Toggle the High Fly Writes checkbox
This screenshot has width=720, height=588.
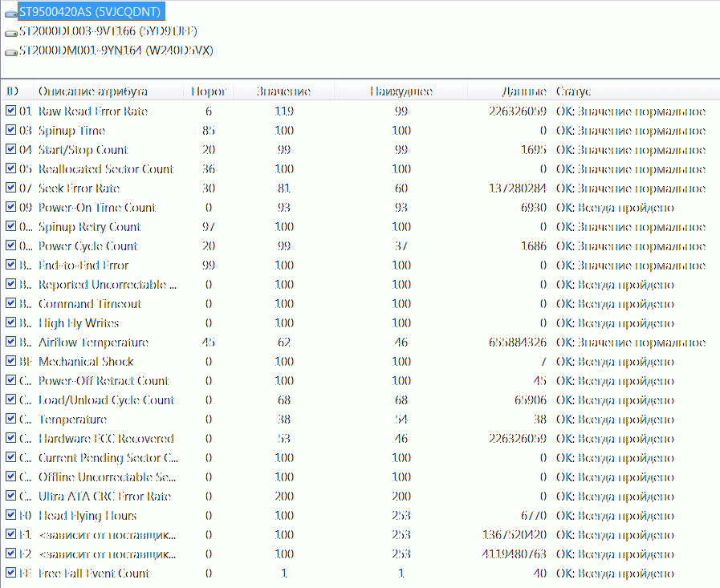[x=11, y=322]
